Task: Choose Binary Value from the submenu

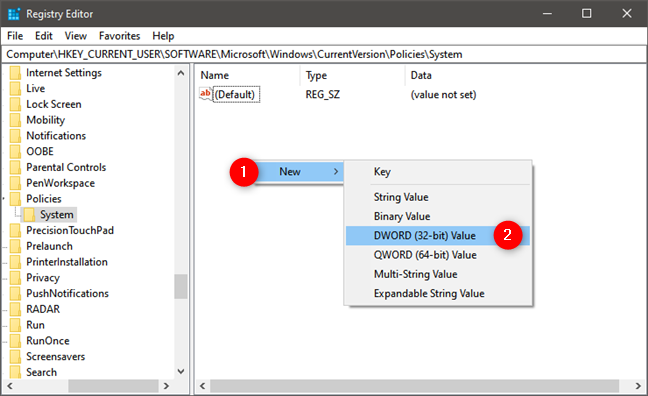Action: [438, 216]
